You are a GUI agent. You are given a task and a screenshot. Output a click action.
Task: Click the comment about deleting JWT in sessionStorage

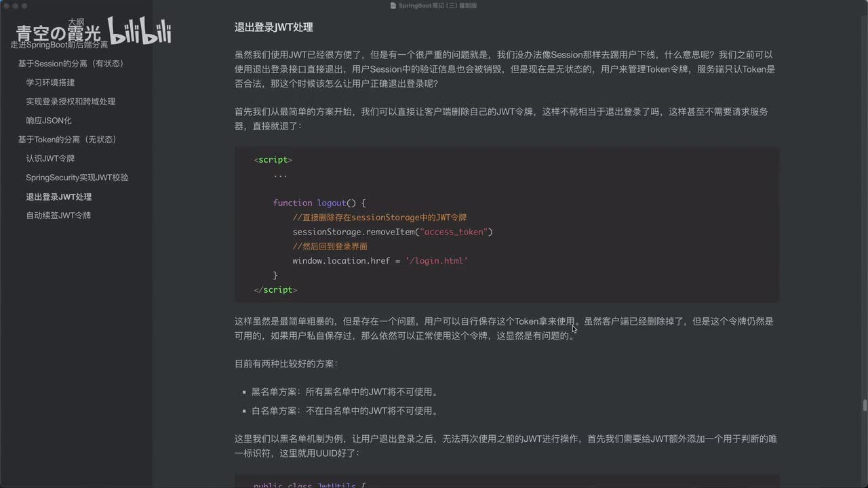tap(379, 218)
